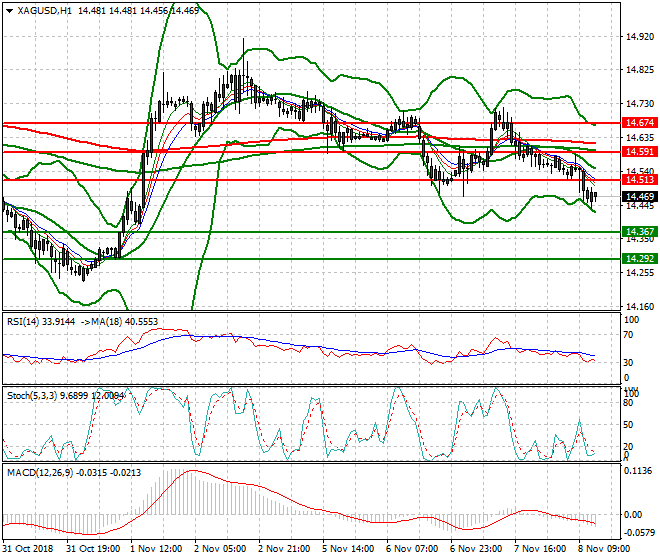Click the 14.920 value on price scale
660x560 pixels.
(x=638, y=37)
